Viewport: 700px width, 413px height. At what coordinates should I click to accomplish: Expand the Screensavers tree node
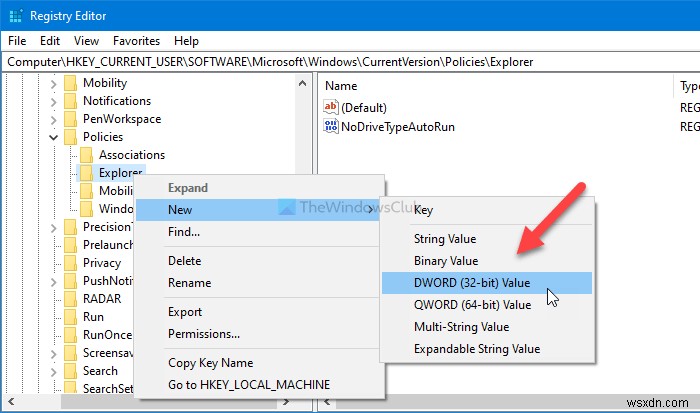click(54, 354)
